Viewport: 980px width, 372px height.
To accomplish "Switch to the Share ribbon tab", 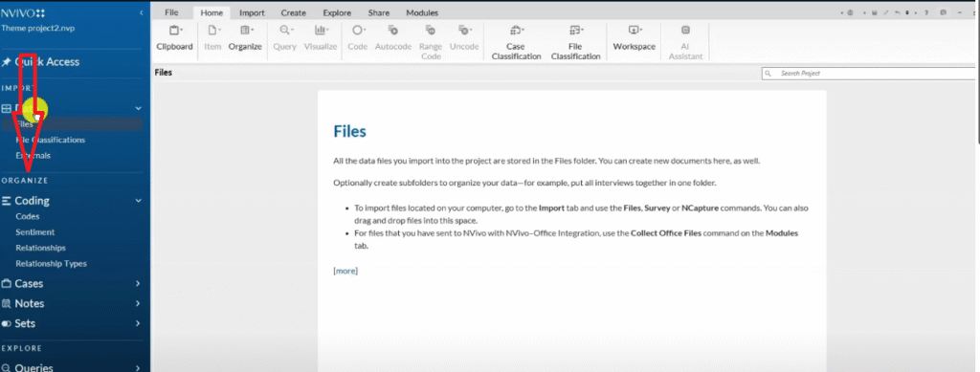I will [379, 12].
